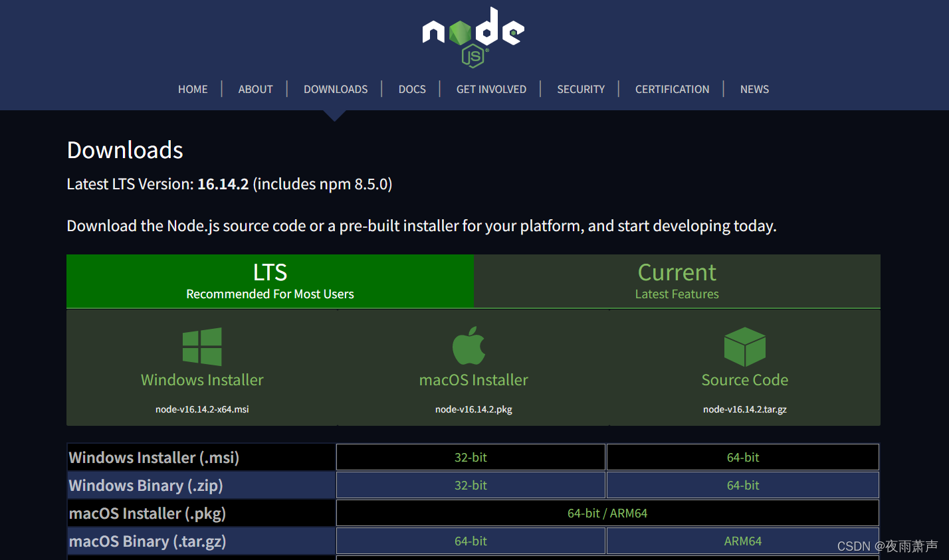Select the LTS tab

tap(270, 281)
